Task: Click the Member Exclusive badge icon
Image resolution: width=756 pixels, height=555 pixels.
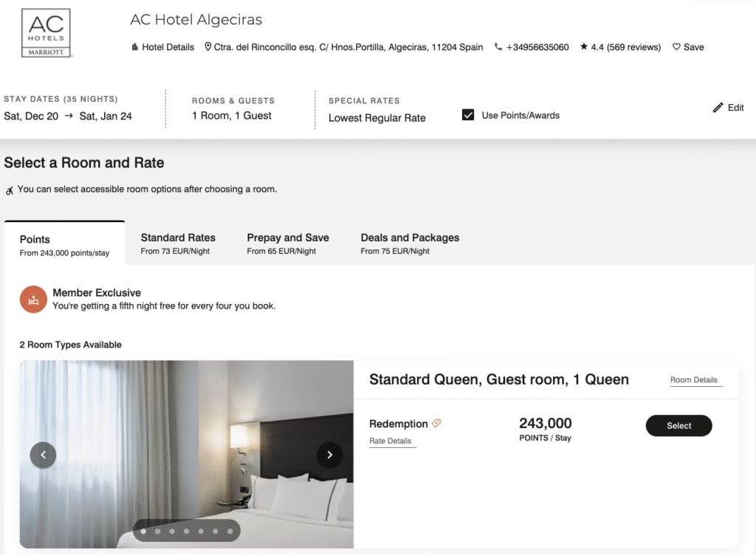Action: coord(32,300)
